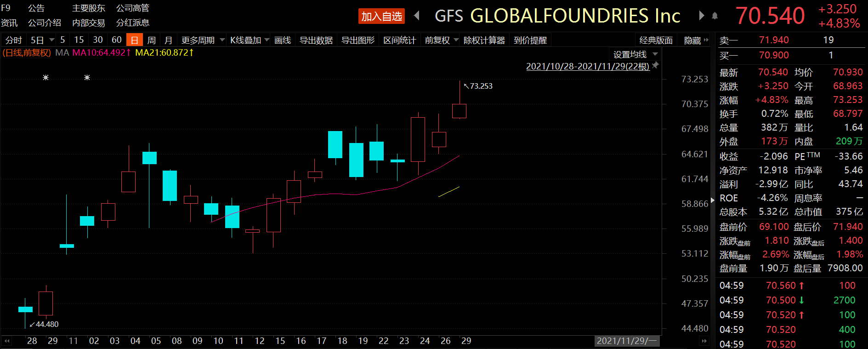The width and height of the screenshot is (868, 349).
Task: Switch to 经典版面 classic layout
Action: (656, 40)
